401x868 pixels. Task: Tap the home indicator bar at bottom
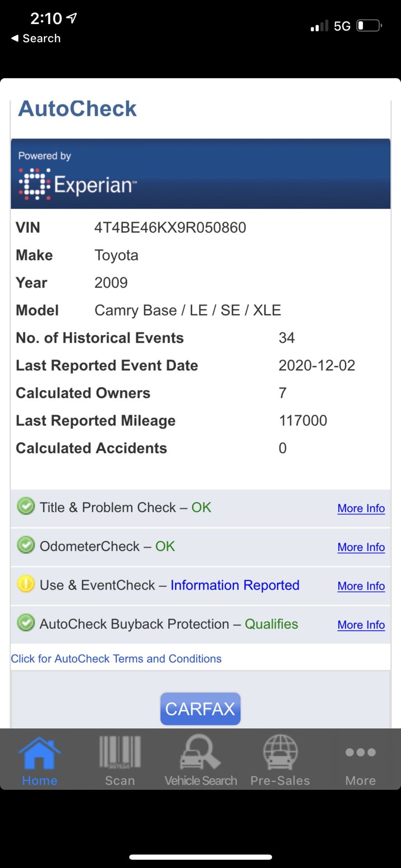200,857
